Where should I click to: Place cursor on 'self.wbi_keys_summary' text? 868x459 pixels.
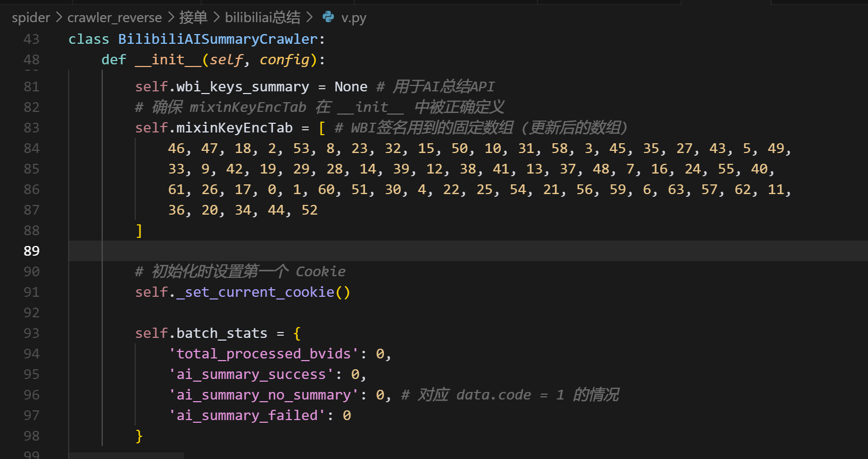click(222, 87)
